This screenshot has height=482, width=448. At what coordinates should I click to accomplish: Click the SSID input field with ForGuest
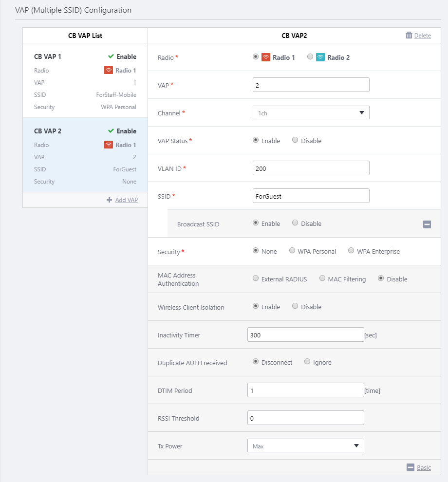(x=311, y=196)
